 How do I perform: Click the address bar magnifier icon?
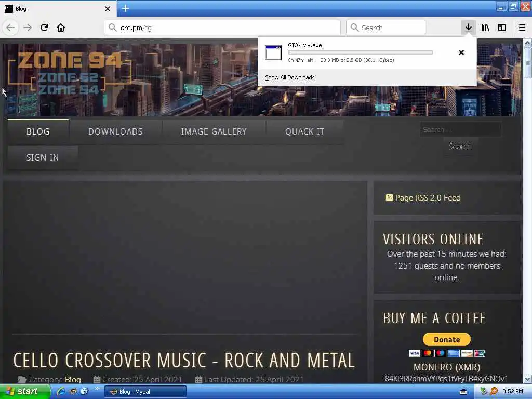click(x=113, y=28)
